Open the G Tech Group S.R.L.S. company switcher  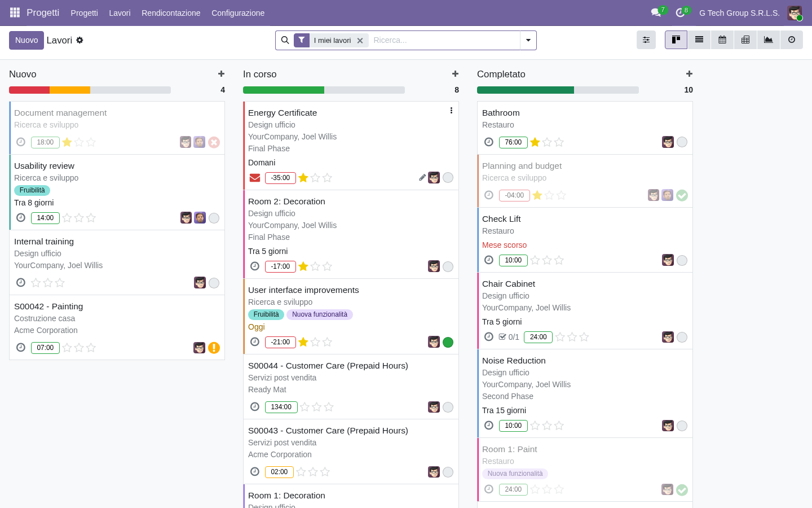point(739,13)
